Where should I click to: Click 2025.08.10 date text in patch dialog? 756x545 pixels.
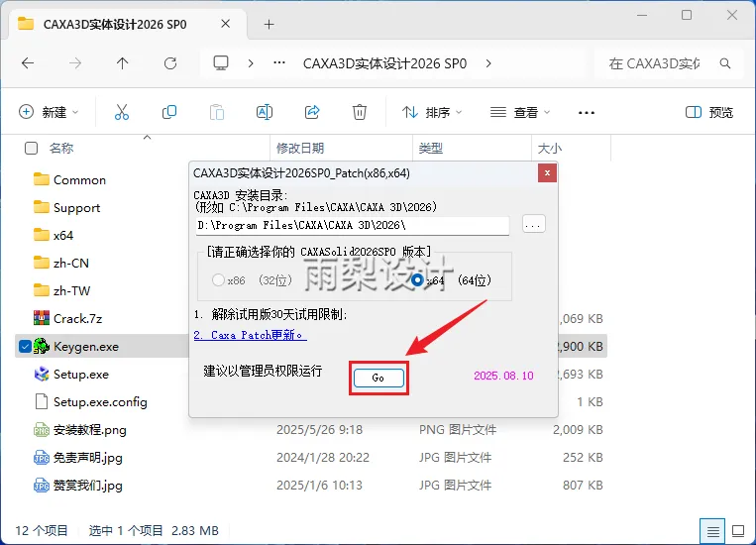pyautogui.click(x=503, y=376)
